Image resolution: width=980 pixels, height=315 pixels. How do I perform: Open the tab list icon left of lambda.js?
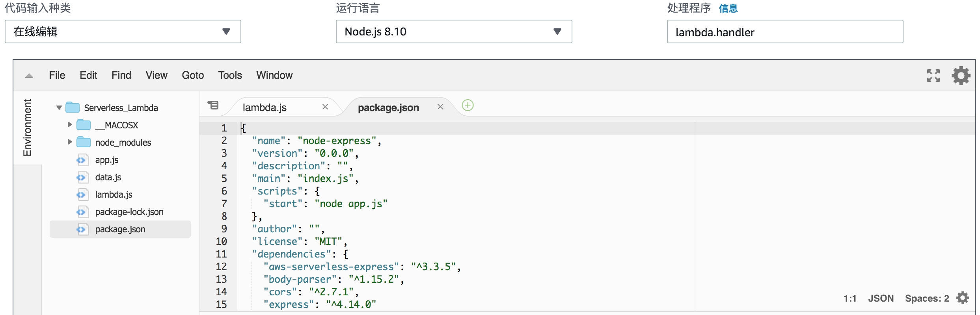(x=213, y=105)
